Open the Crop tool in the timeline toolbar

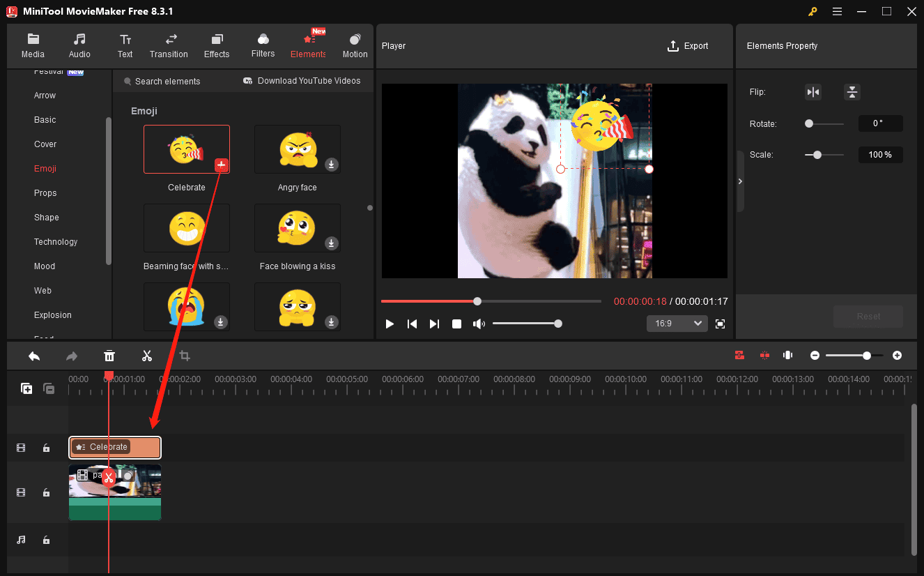tap(185, 356)
